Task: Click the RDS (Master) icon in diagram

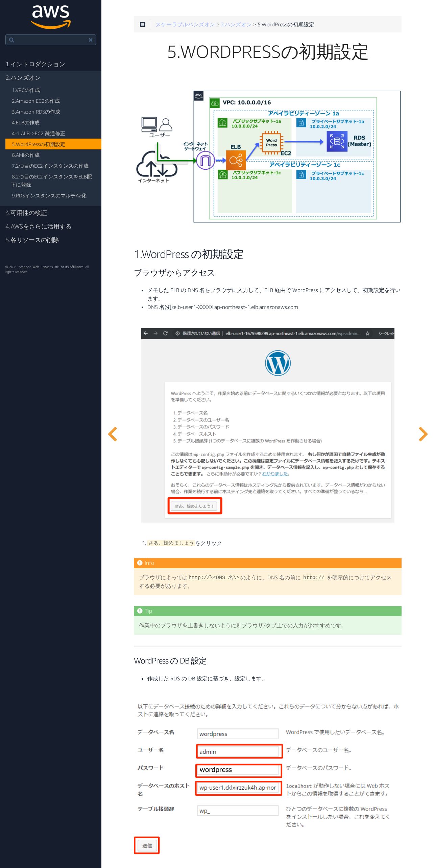Action: (x=337, y=141)
